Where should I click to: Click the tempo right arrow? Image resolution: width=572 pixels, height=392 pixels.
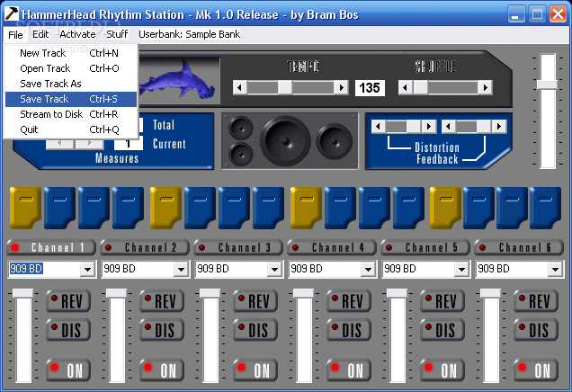(342, 88)
